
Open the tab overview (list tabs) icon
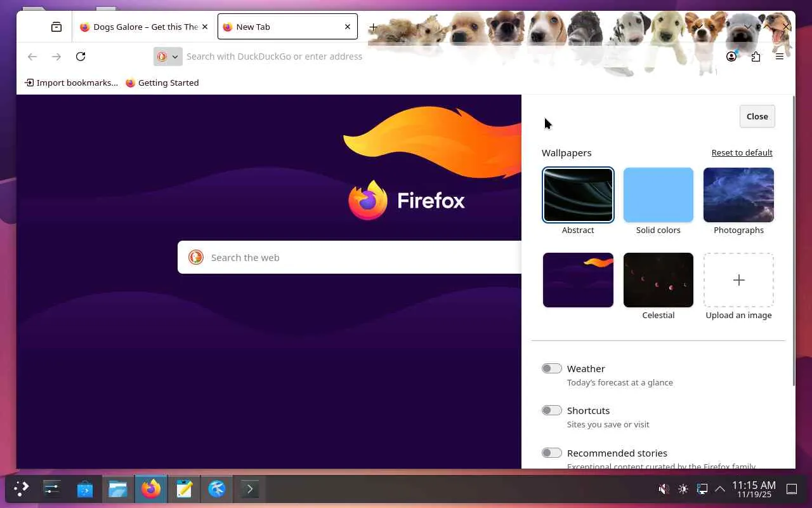tap(56, 27)
